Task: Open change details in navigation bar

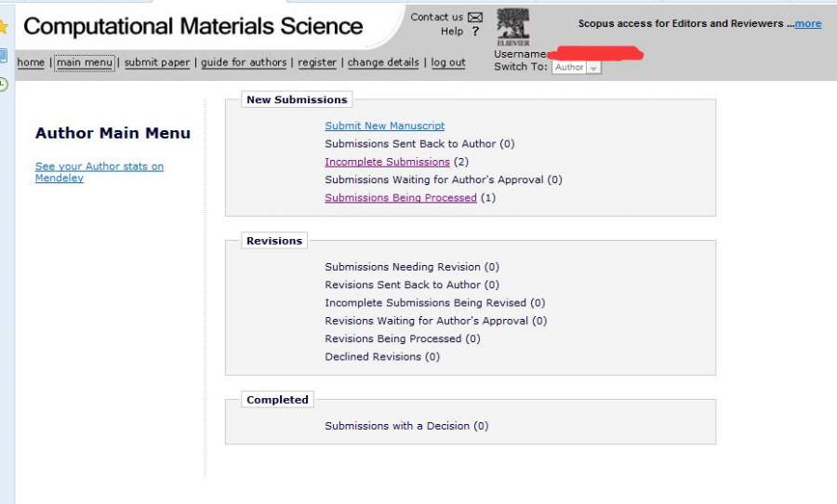Action: 383,63
